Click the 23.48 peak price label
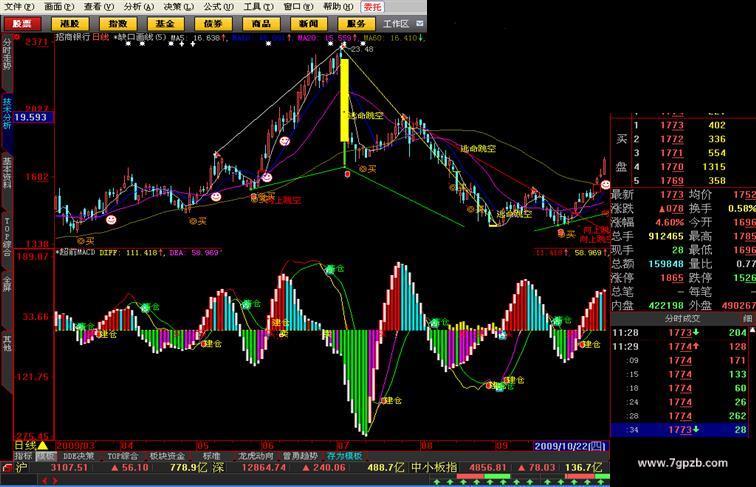This screenshot has width=756, height=487. coord(362,49)
